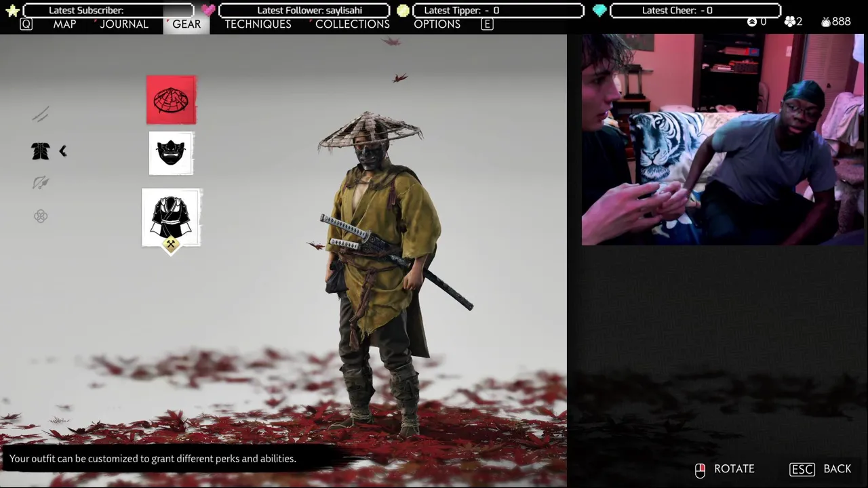Click the ROTATE mouse control

[725, 469]
